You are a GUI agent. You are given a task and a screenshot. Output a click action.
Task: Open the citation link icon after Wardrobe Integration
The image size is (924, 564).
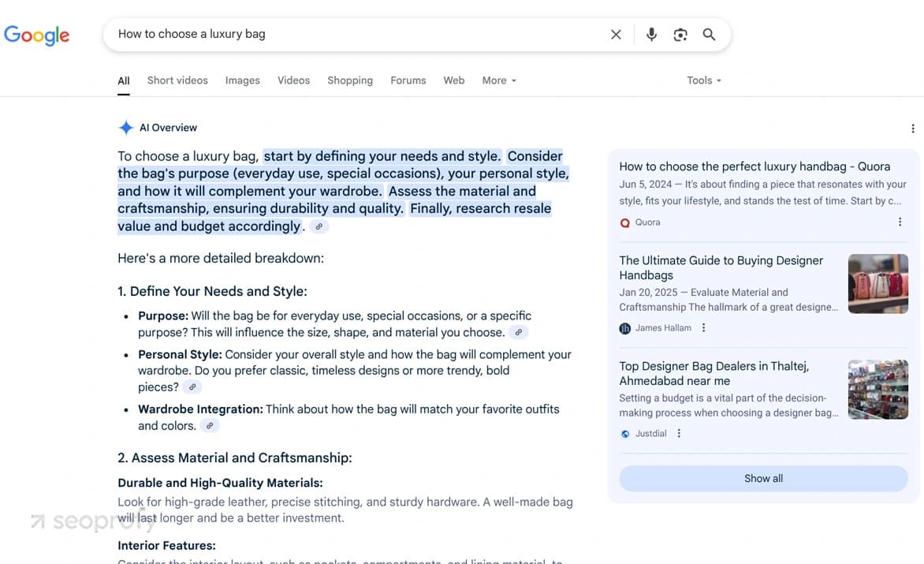pos(209,425)
